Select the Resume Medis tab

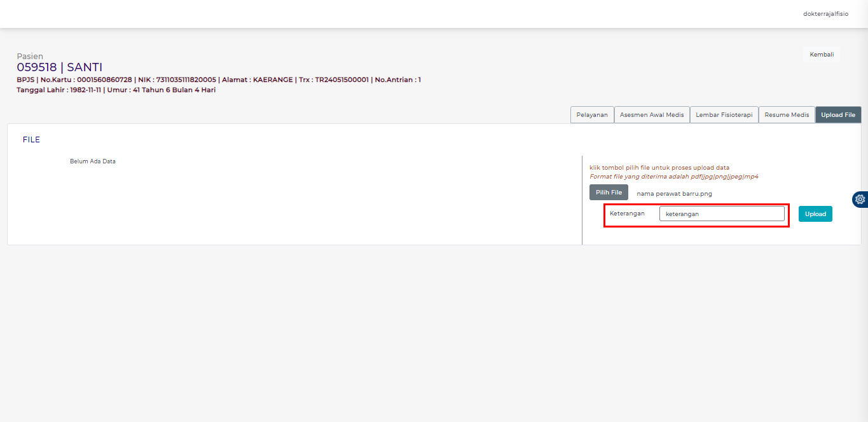pos(787,115)
